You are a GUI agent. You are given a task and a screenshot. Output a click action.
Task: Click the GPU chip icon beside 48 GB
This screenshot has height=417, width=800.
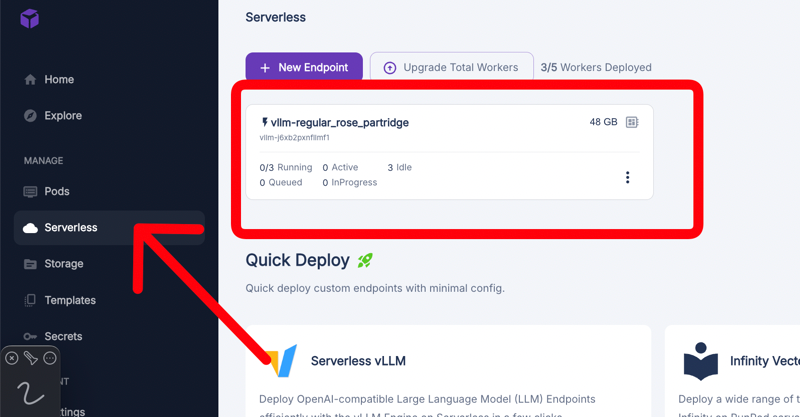point(632,122)
